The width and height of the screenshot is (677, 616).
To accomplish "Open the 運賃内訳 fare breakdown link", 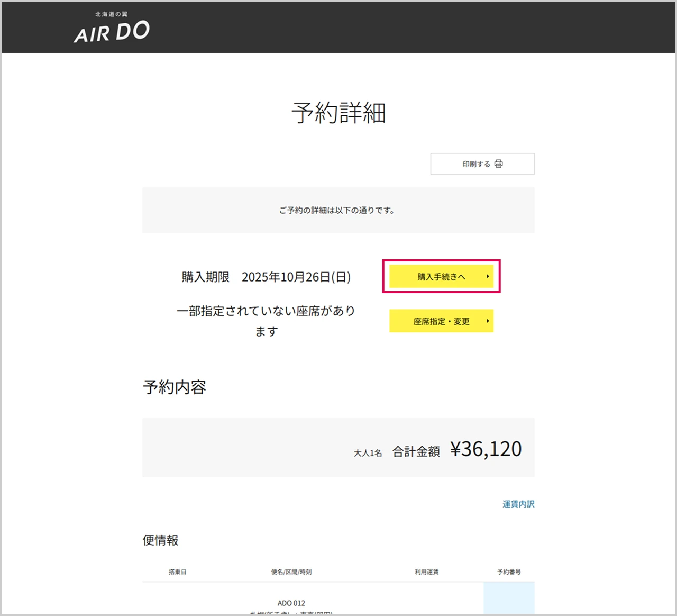I will click(518, 504).
